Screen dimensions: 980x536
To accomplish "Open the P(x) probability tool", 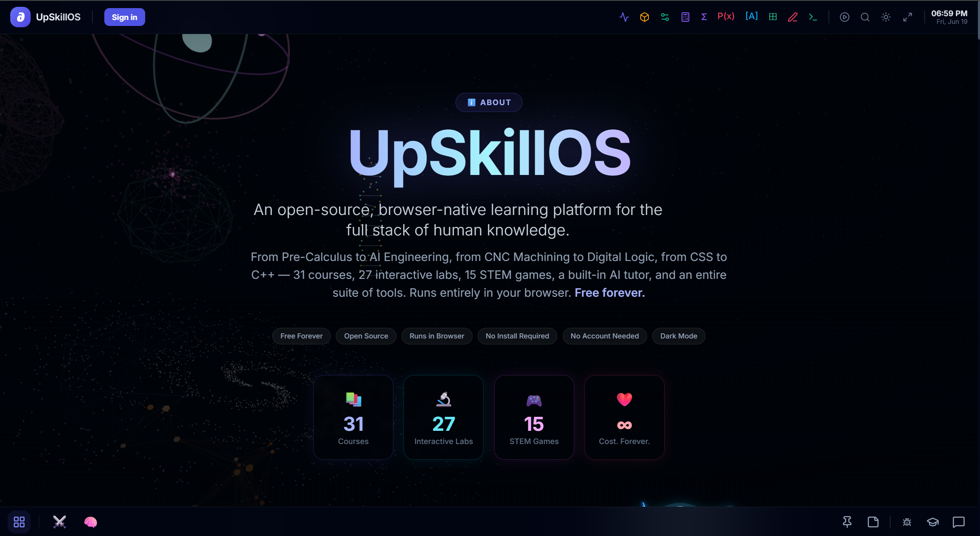I will click(x=726, y=16).
